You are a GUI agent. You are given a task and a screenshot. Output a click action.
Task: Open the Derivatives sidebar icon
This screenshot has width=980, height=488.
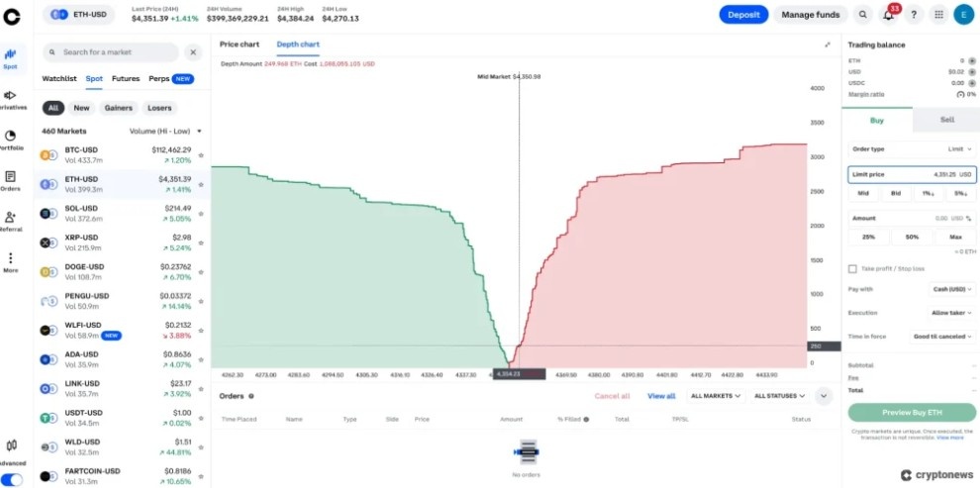pyautogui.click(x=10, y=96)
